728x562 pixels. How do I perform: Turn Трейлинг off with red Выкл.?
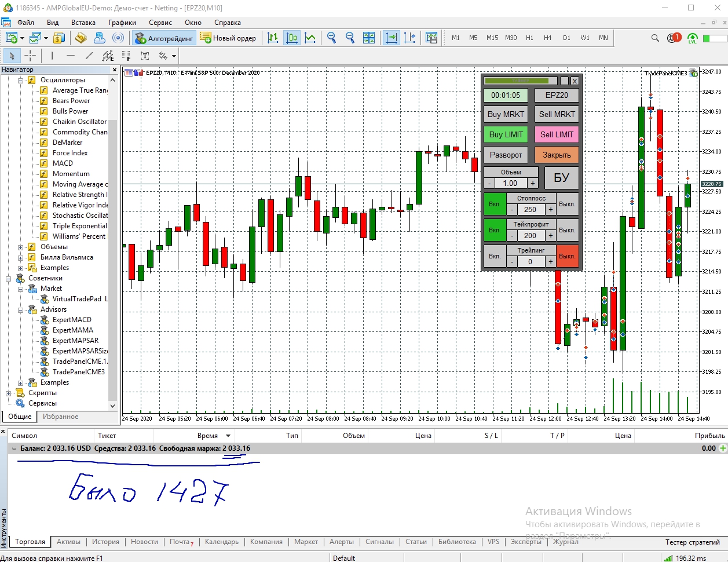567,256
